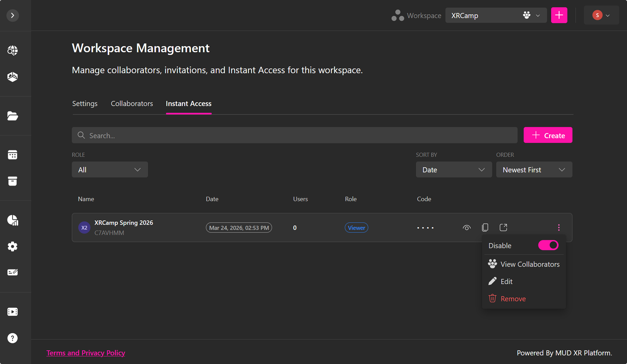
Task: Click the analytics chart icon in sidebar
Action: [x=13, y=220]
